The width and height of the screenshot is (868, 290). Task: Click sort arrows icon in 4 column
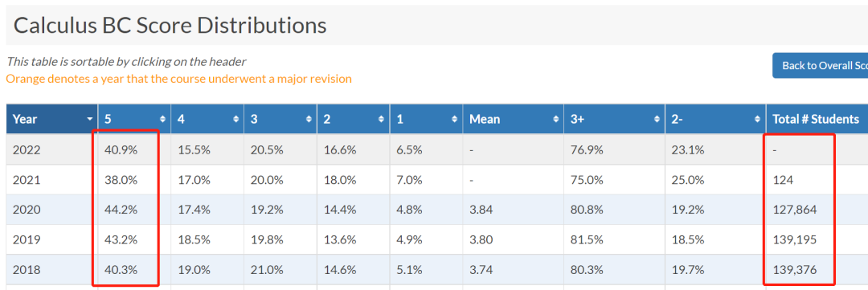click(235, 119)
